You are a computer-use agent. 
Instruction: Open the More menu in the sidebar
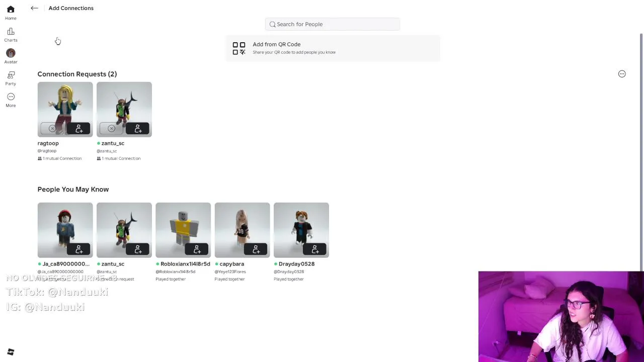click(x=11, y=100)
